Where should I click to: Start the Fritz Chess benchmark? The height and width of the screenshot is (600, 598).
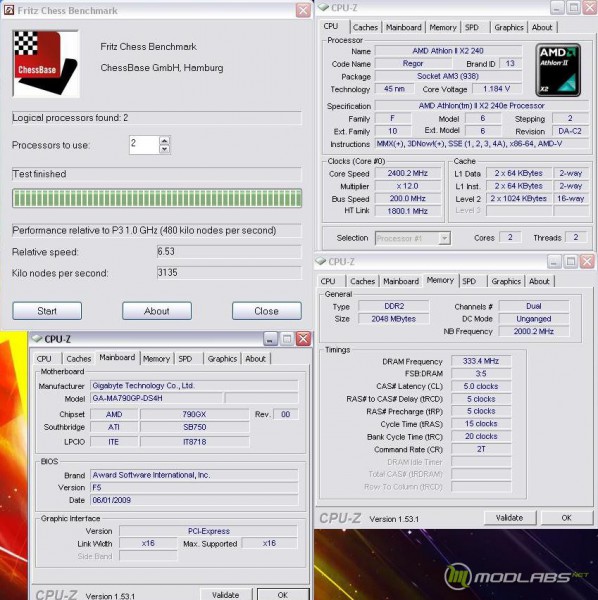[47, 311]
